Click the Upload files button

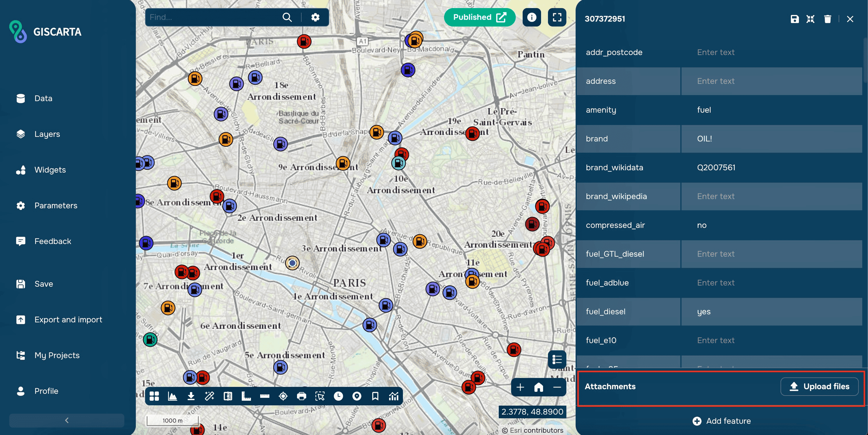coord(819,386)
